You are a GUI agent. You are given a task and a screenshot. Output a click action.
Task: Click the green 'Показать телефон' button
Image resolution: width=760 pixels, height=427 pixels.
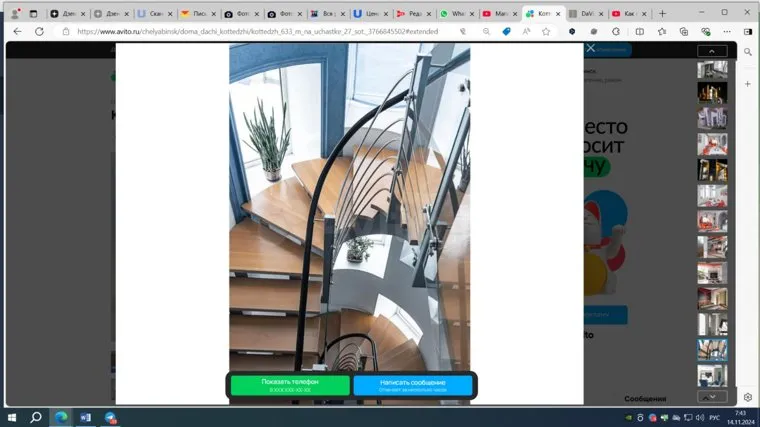click(290, 385)
